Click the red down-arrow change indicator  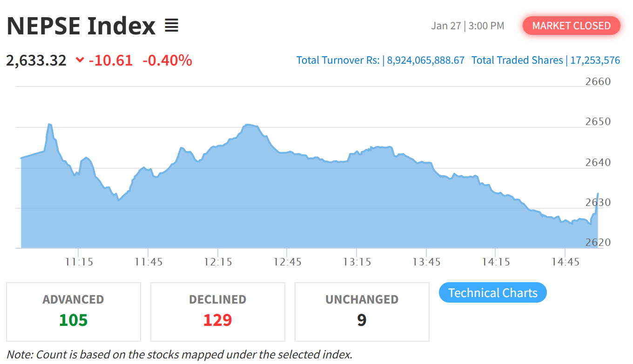click(80, 60)
